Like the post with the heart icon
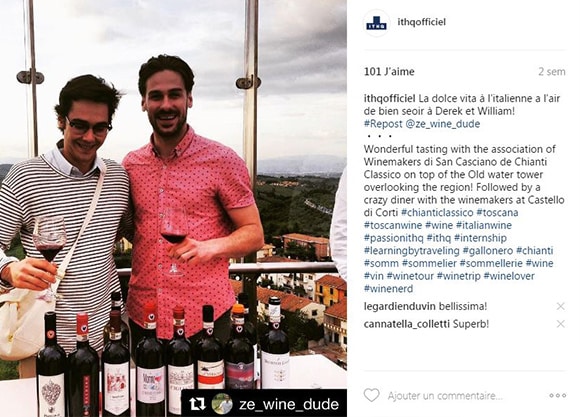This screenshot has height=417, width=580. point(372,395)
